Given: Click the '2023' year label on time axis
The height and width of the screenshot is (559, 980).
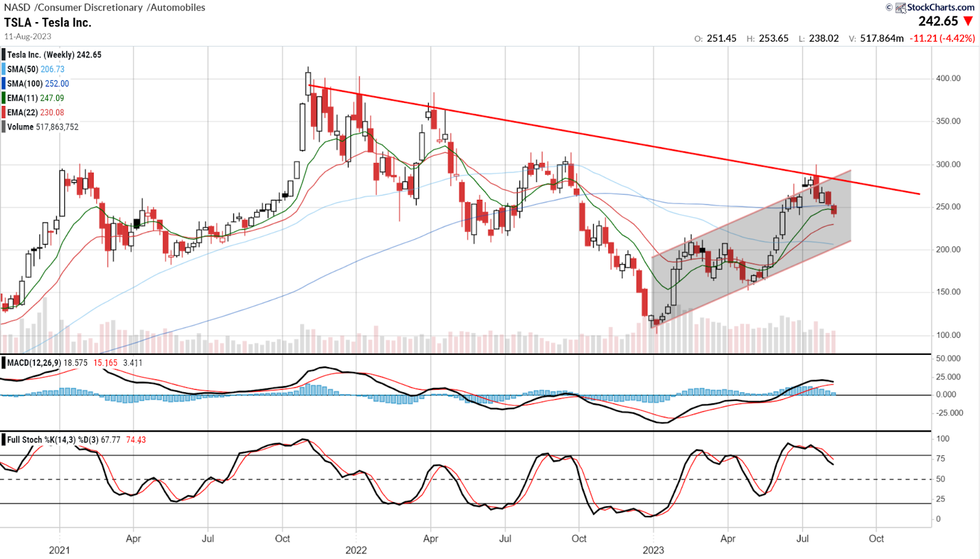Looking at the screenshot, I should (x=653, y=550).
